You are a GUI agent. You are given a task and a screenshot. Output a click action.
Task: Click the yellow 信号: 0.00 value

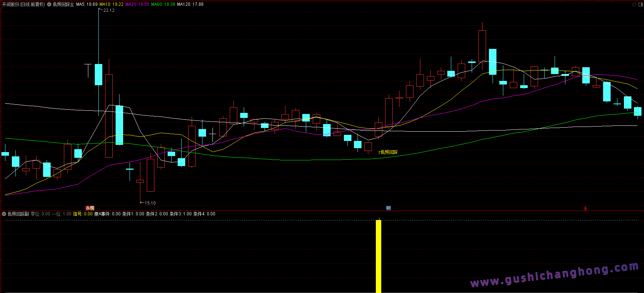click(83, 214)
